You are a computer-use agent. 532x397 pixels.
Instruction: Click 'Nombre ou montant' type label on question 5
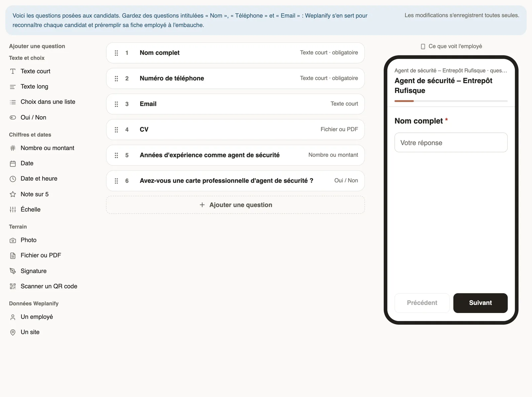coord(333,155)
